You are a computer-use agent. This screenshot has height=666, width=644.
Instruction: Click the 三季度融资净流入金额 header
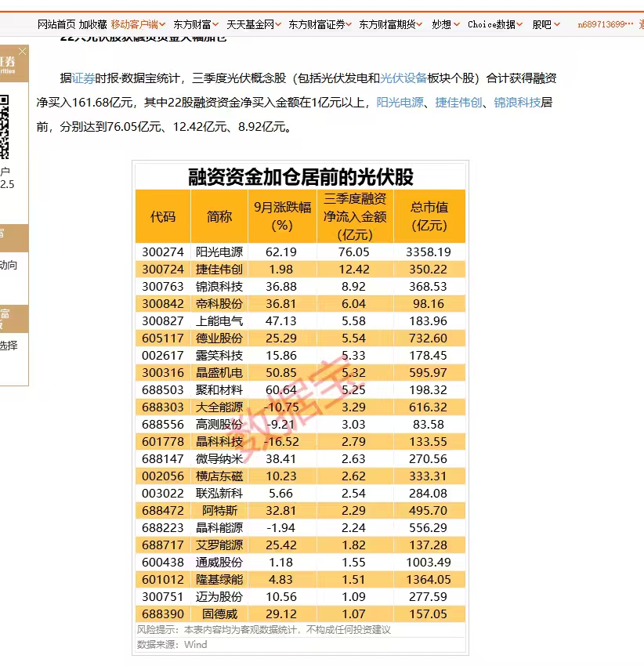pyautogui.click(x=355, y=216)
